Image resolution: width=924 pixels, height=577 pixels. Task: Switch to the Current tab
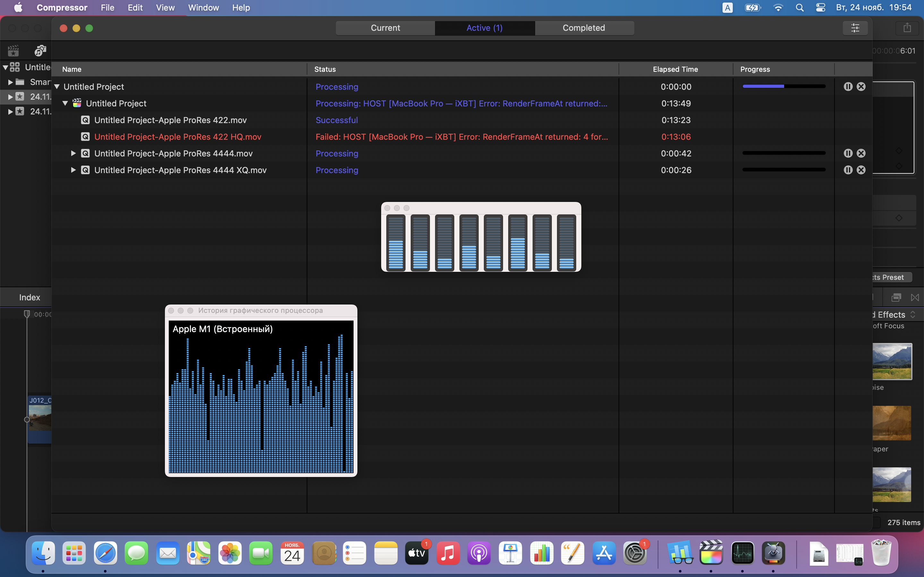point(385,28)
